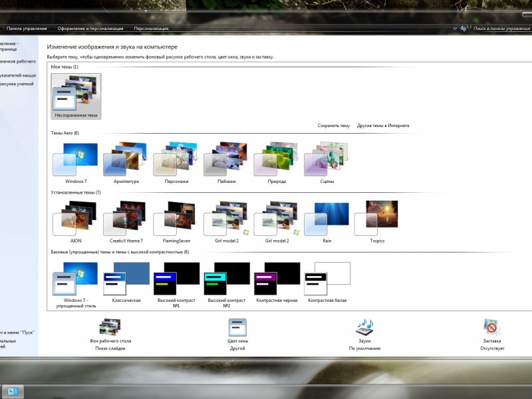Click the Персонализация breadcrumb
This screenshot has height=399, width=532.
(151, 29)
